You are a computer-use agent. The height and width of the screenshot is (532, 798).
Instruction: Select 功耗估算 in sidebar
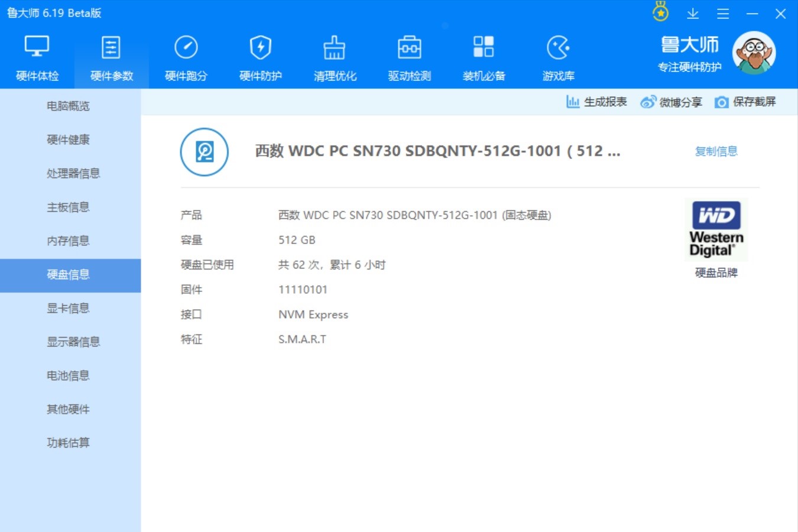click(x=70, y=443)
